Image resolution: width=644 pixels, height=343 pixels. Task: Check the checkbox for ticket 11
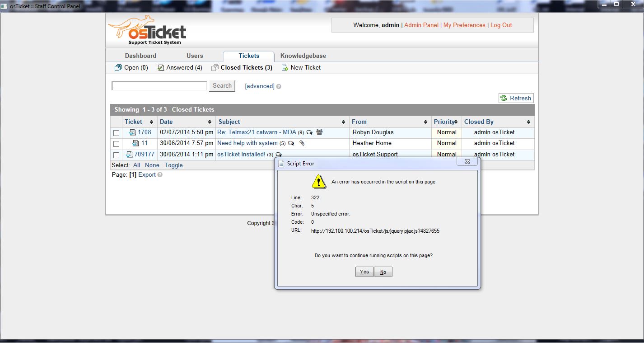(x=116, y=143)
